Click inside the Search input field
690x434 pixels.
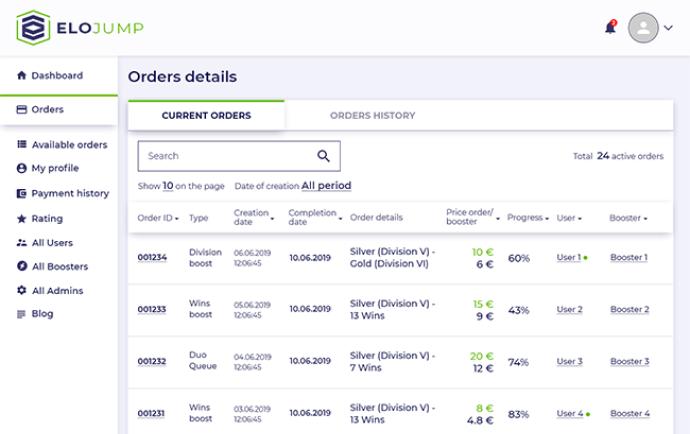coord(225,156)
